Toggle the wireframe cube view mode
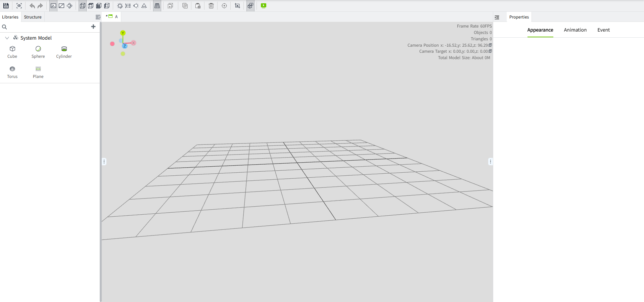This screenshot has height=302, width=644. [x=83, y=6]
